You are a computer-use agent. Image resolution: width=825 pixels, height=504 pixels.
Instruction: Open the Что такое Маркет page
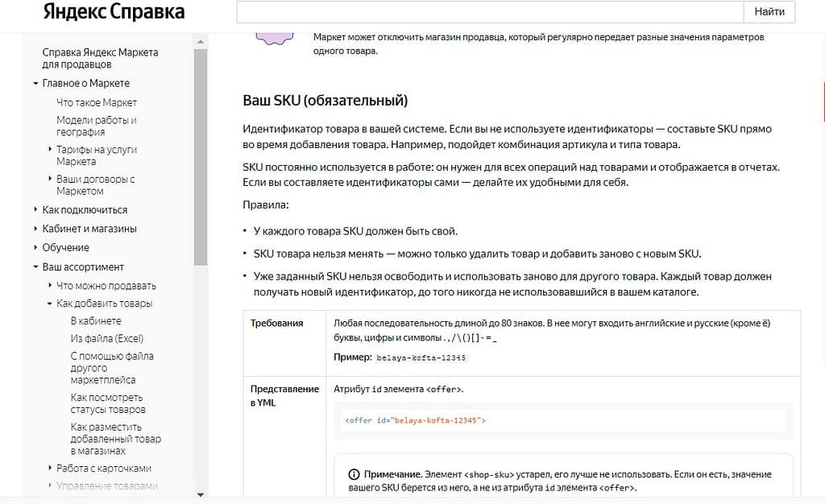(x=97, y=102)
